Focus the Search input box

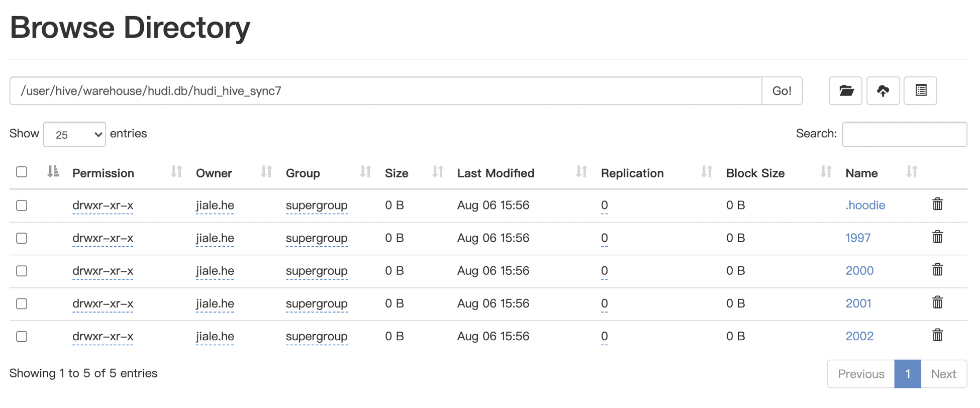coord(905,134)
